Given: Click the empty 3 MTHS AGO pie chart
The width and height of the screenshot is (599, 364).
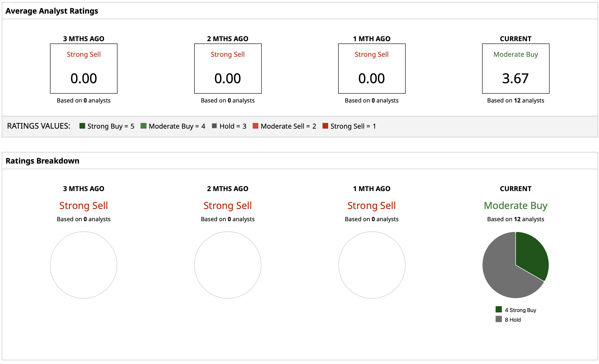Looking at the screenshot, I should pos(83,265).
